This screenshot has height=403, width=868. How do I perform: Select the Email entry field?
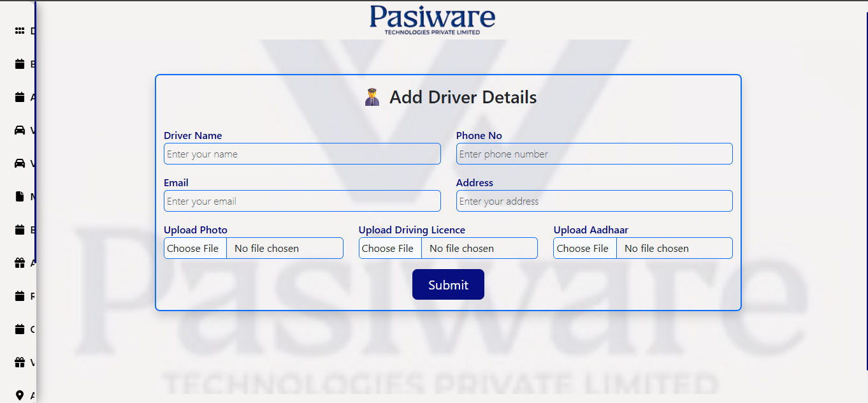(x=302, y=201)
